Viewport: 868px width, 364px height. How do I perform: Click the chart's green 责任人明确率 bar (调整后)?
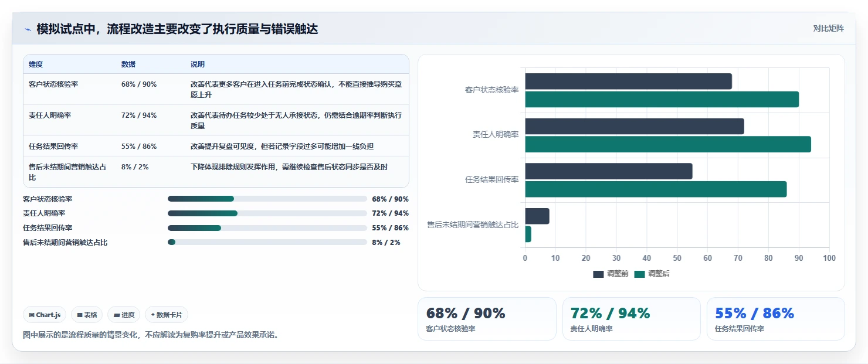pyautogui.click(x=668, y=144)
